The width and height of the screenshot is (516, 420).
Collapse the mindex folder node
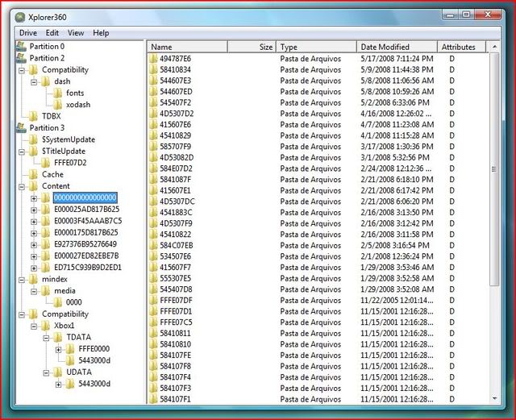point(22,280)
